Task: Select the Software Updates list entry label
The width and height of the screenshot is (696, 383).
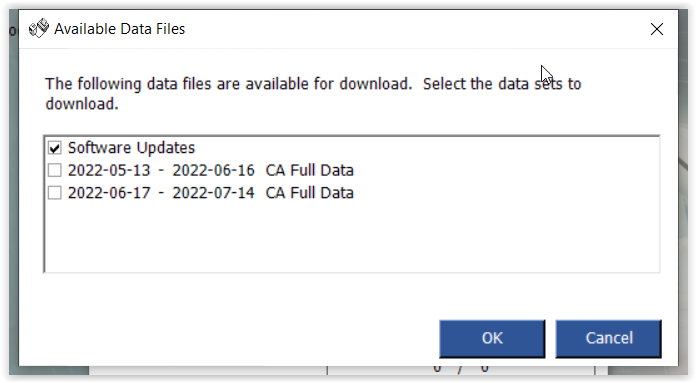Action: (x=131, y=148)
